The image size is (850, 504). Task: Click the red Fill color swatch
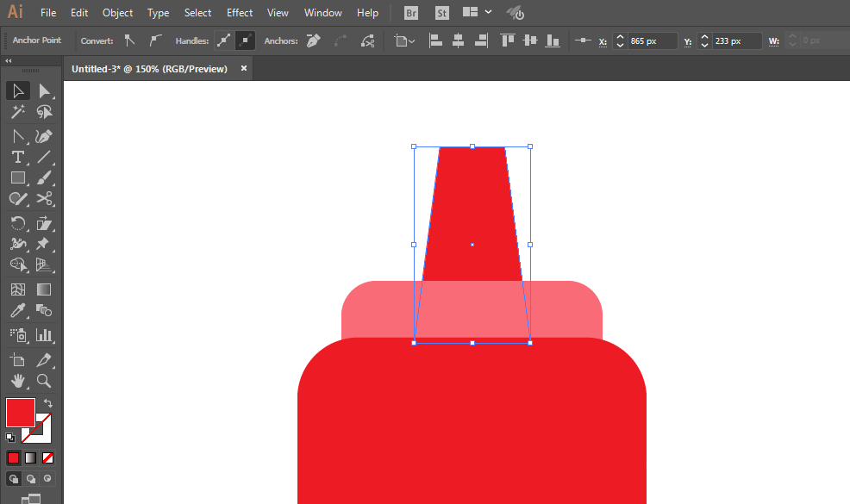[x=20, y=413]
